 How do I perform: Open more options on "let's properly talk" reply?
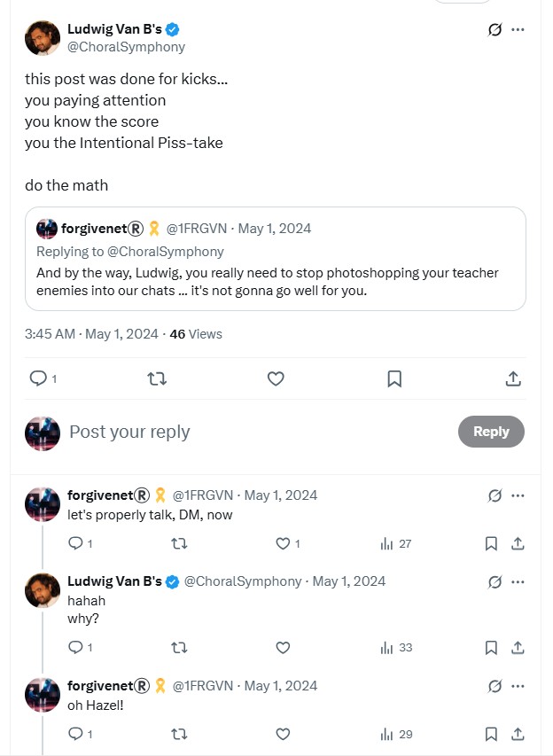518,495
